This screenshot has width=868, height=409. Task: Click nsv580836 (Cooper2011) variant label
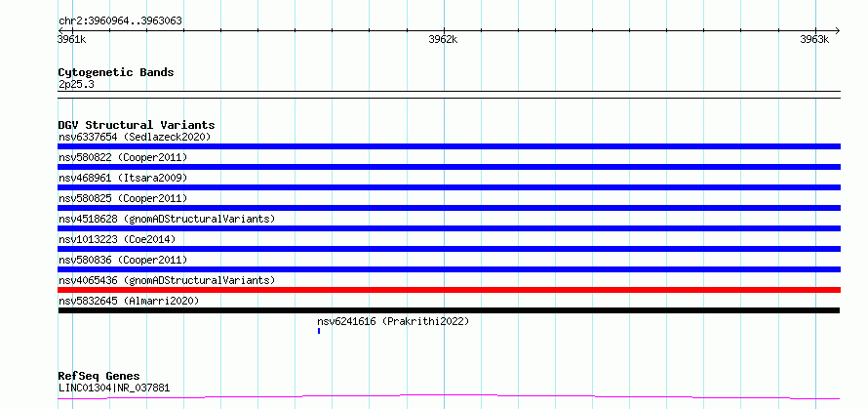[123, 260]
